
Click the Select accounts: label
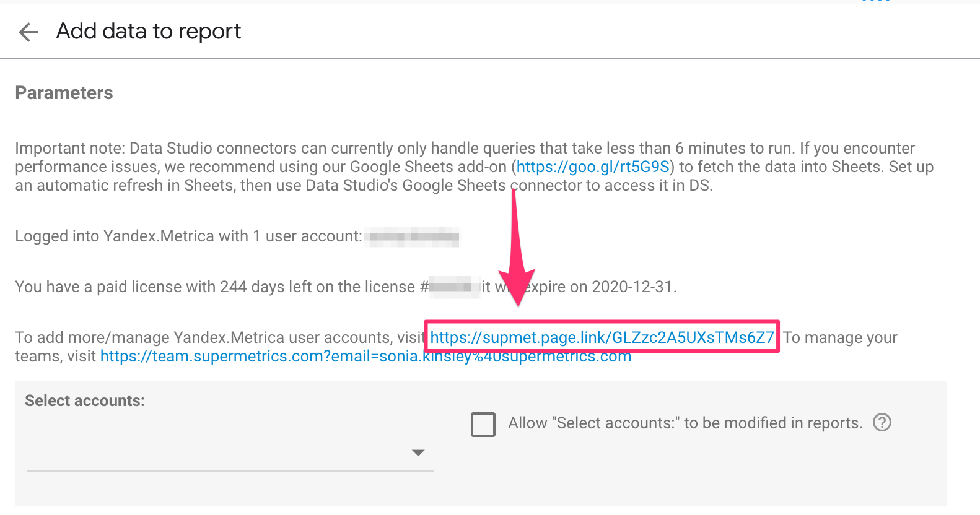[x=85, y=400]
